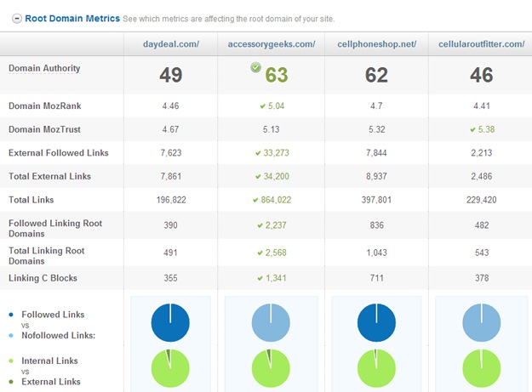The image size is (532, 392).
Task: Open the cellularoutfitter.com/ column link
Action: pos(482,44)
